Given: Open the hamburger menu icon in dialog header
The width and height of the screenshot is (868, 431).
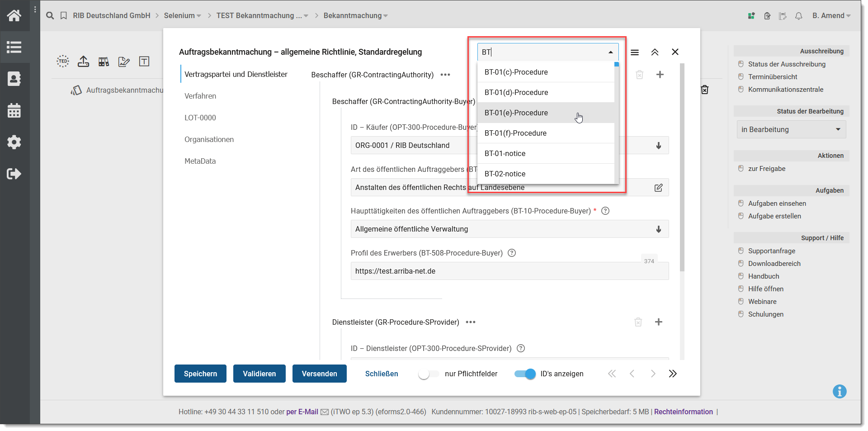Looking at the screenshot, I should tap(635, 52).
